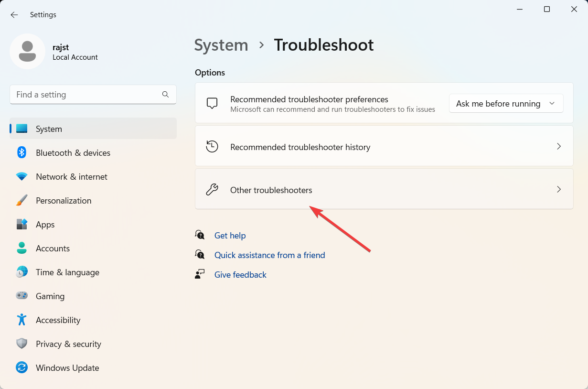Go to Network & internet settings
The height and width of the screenshot is (389, 588).
(93, 176)
